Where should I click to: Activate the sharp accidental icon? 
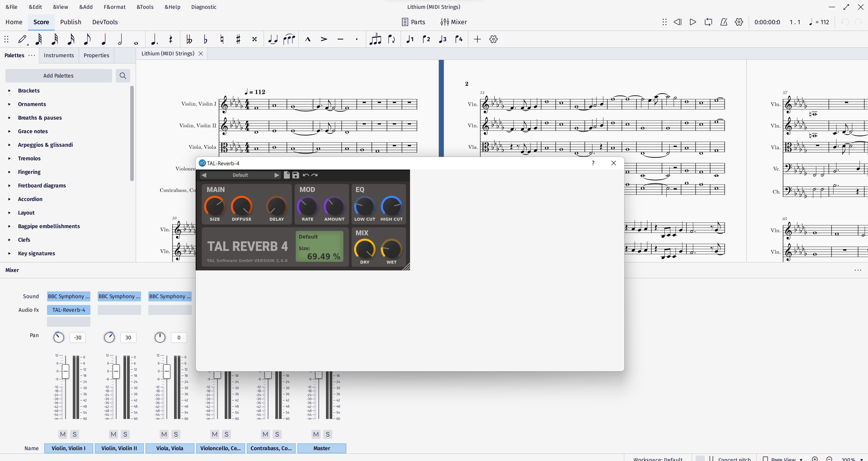point(238,39)
